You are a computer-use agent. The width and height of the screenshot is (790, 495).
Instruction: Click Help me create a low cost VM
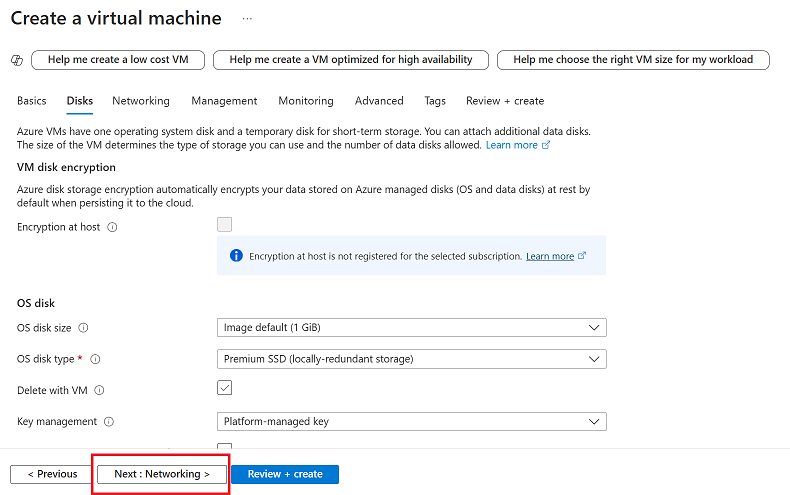point(118,60)
